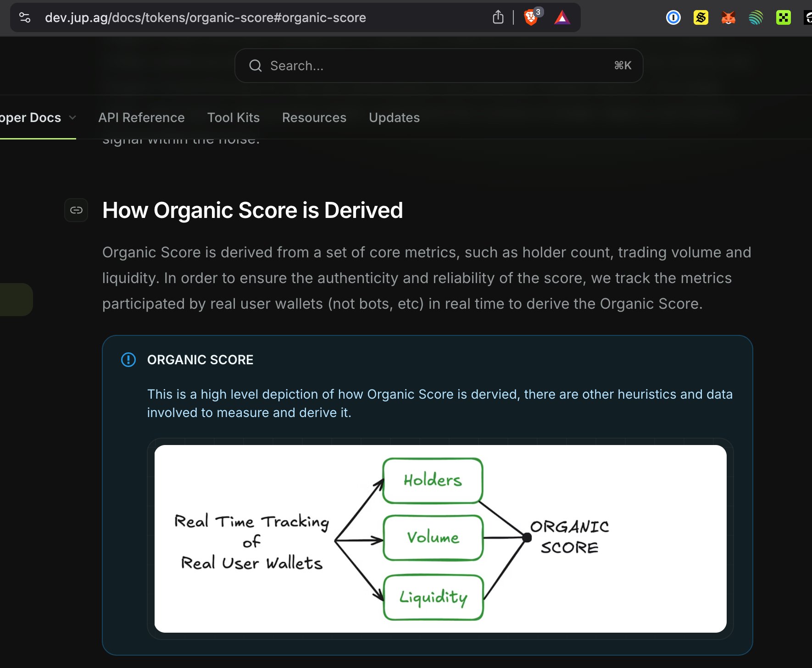Click the Liquidity box in the diagram
Screen dimensions: 812x668
[x=433, y=597]
